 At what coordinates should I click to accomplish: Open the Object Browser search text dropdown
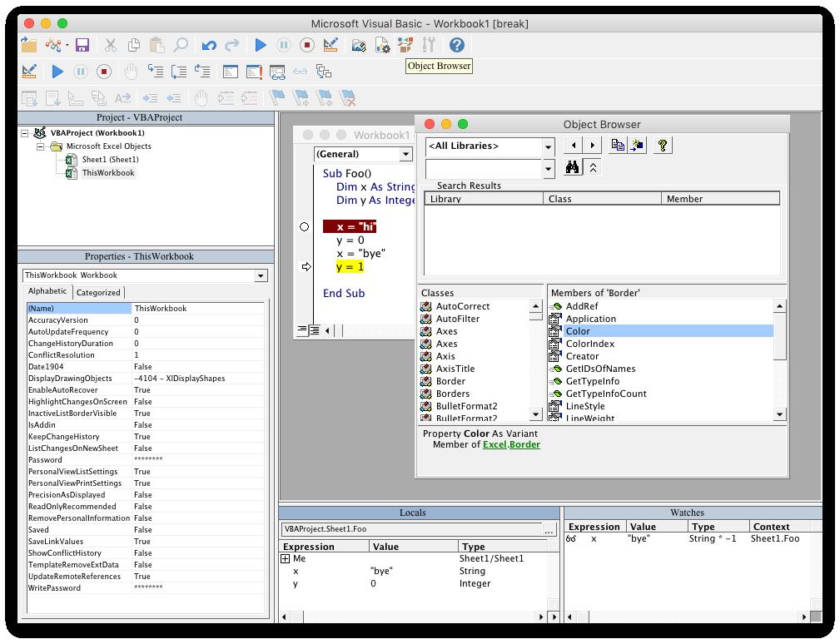coord(548,169)
